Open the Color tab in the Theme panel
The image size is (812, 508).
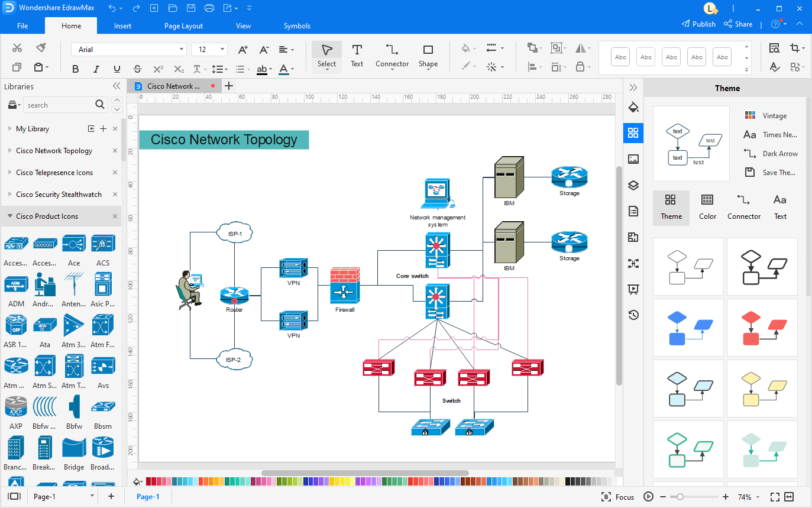pos(707,208)
